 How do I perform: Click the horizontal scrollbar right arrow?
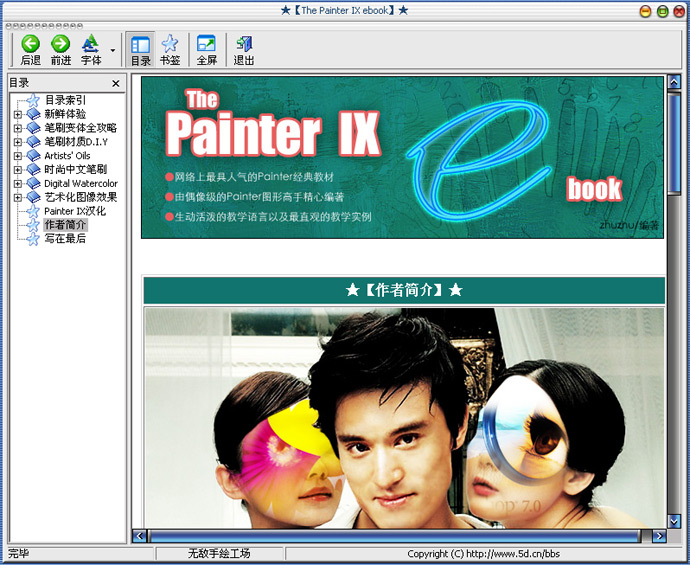pyautogui.click(x=659, y=536)
